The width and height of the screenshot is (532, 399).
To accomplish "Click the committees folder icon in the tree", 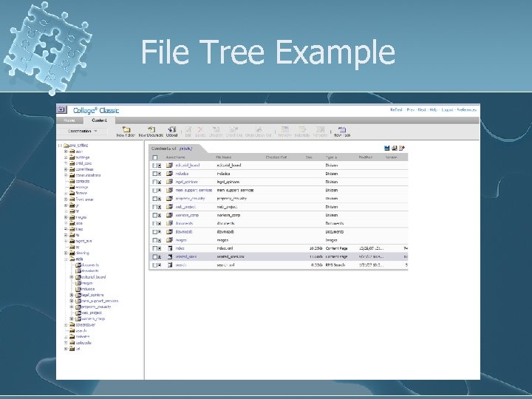I will tap(72, 169).
